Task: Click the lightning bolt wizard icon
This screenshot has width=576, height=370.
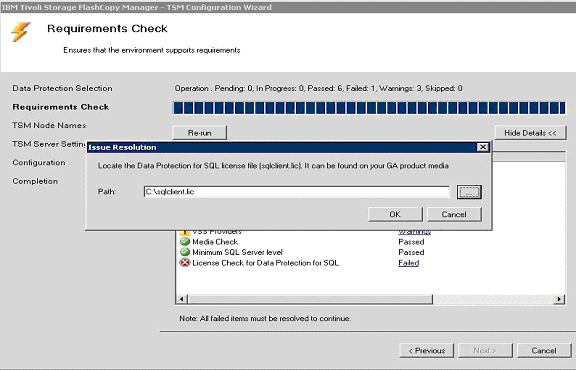Action: coord(21,32)
